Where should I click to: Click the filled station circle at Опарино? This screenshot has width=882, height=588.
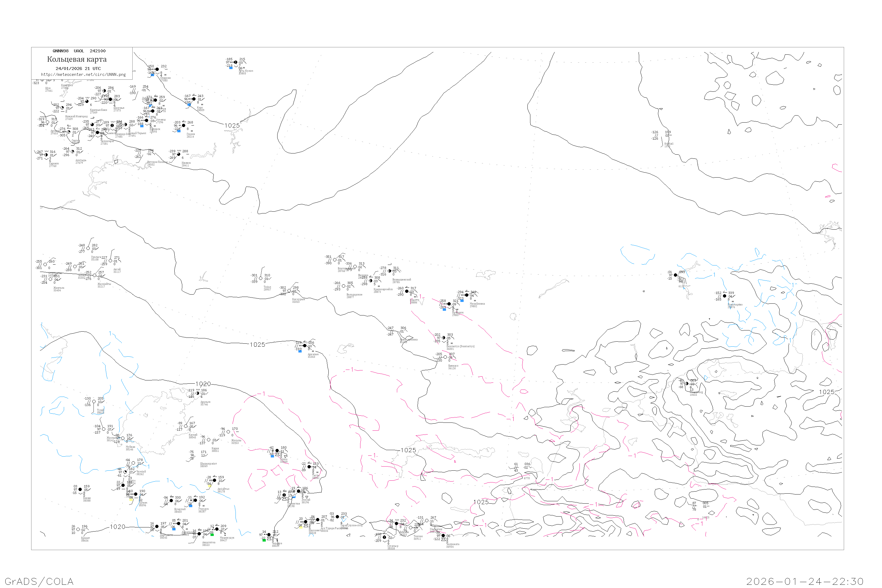point(157,69)
